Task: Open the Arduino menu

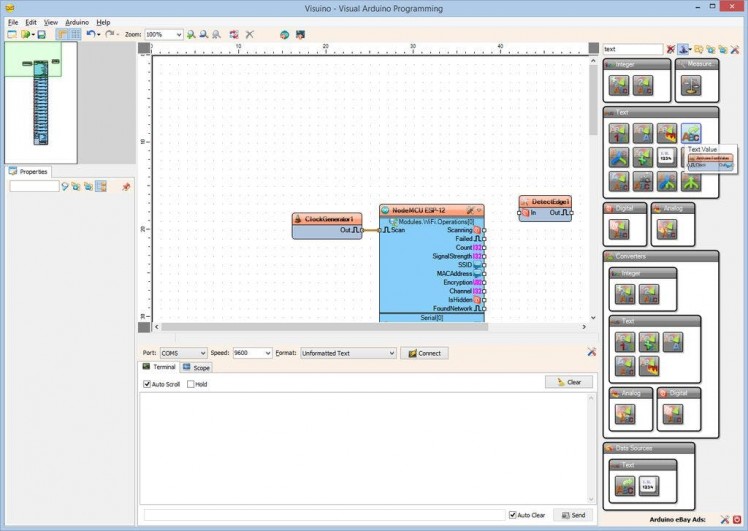Action: pos(77,21)
